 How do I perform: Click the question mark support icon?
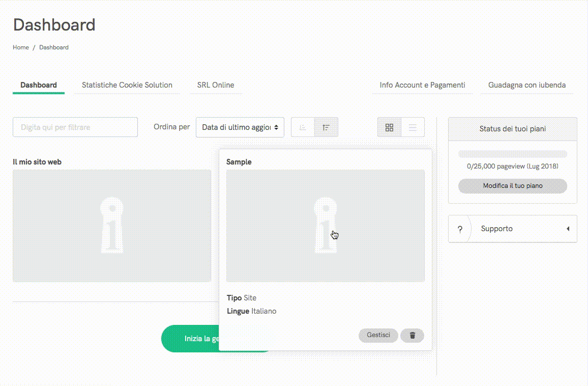(x=460, y=229)
